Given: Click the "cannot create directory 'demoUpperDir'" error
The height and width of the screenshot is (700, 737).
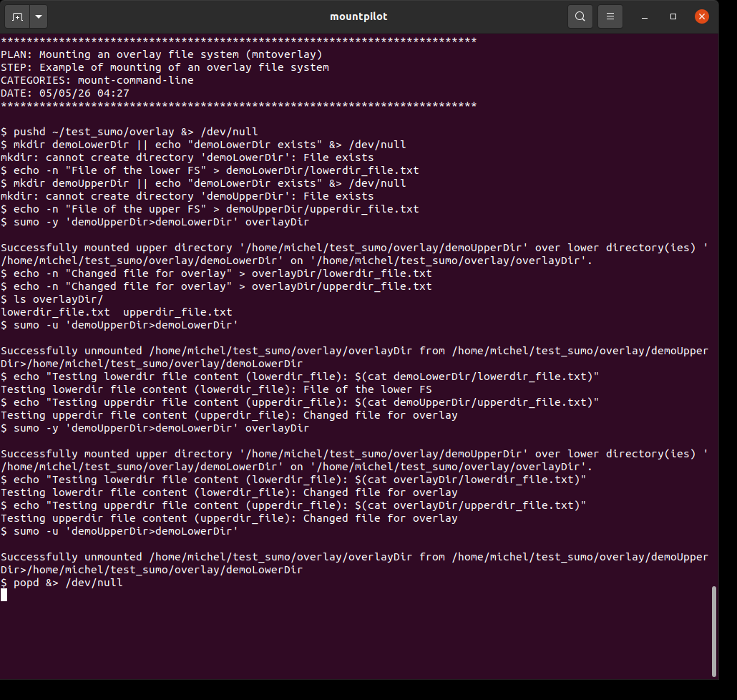Looking at the screenshot, I should click(187, 197).
